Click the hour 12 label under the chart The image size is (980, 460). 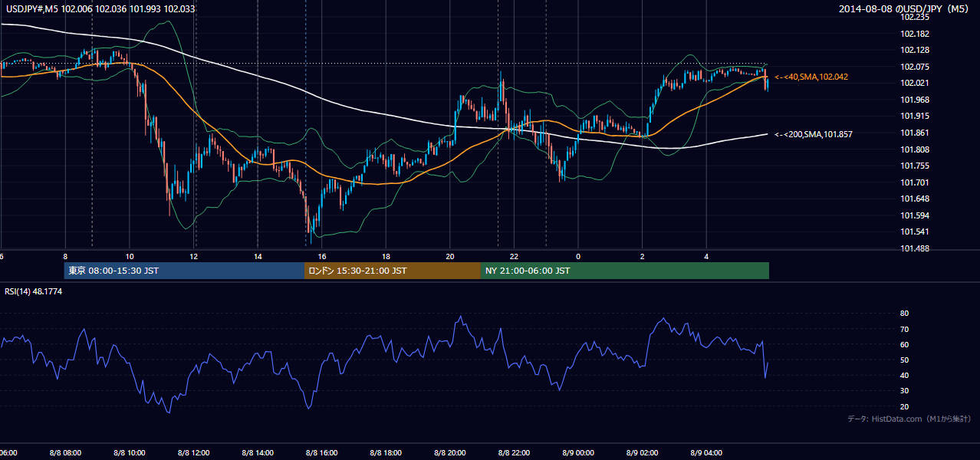(194, 257)
